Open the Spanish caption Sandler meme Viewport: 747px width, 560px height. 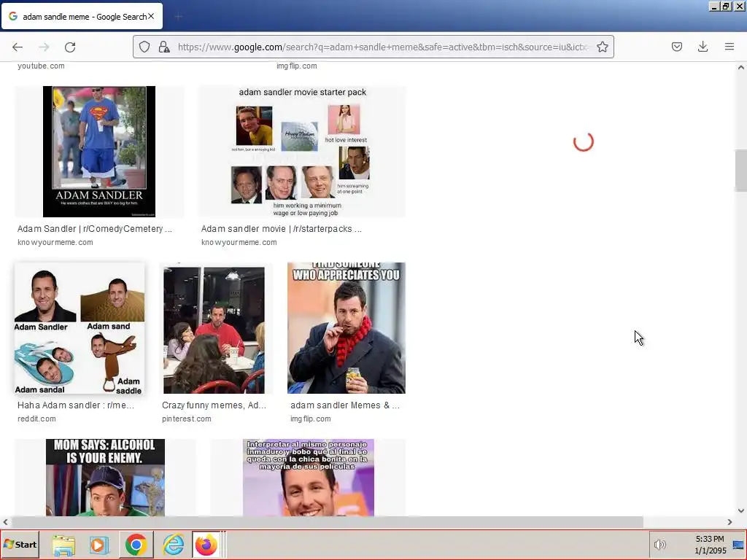[x=309, y=477]
